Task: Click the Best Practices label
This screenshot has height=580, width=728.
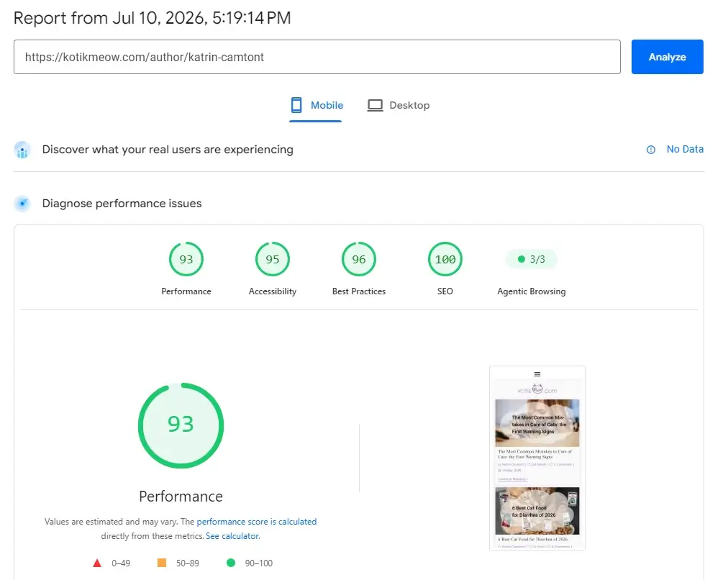Action: [x=359, y=291]
